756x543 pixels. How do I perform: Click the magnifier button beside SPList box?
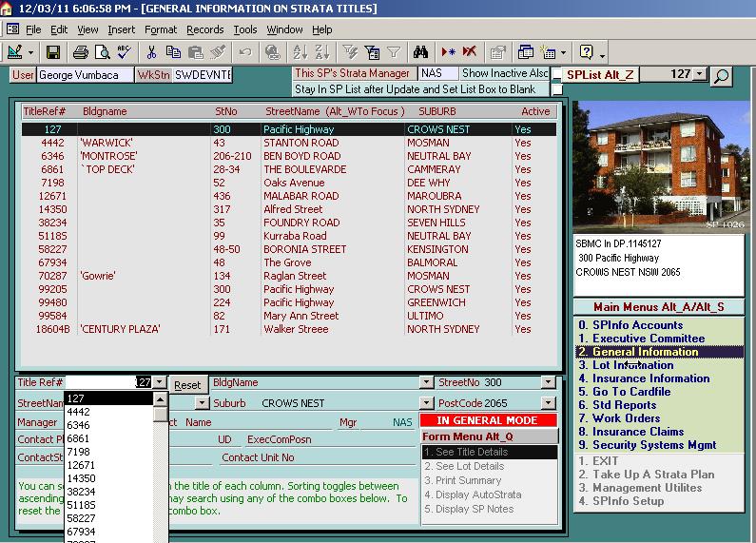tap(722, 75)
